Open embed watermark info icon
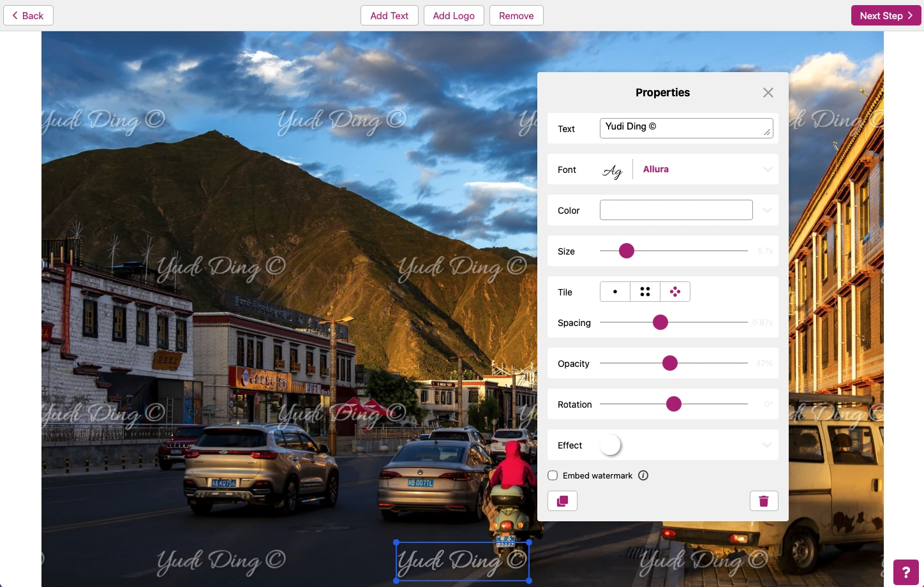 pyautogui.click(x=643, y=475)
